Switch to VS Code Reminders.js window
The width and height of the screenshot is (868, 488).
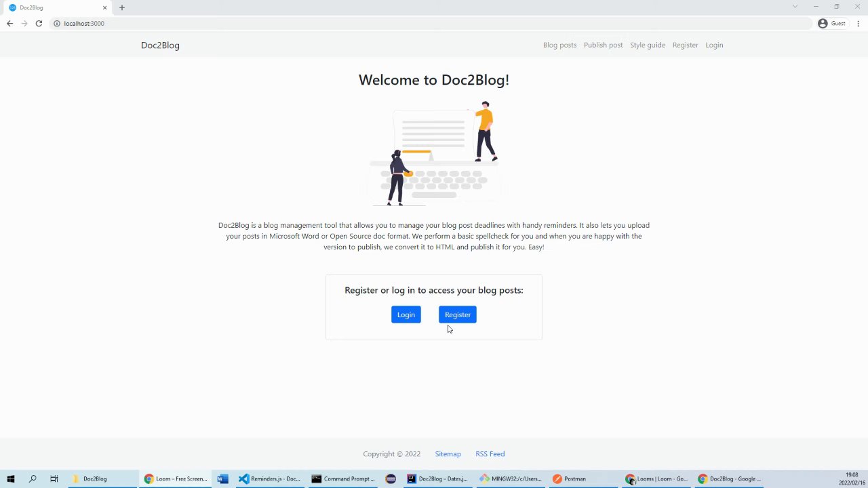tap(269, 479)
